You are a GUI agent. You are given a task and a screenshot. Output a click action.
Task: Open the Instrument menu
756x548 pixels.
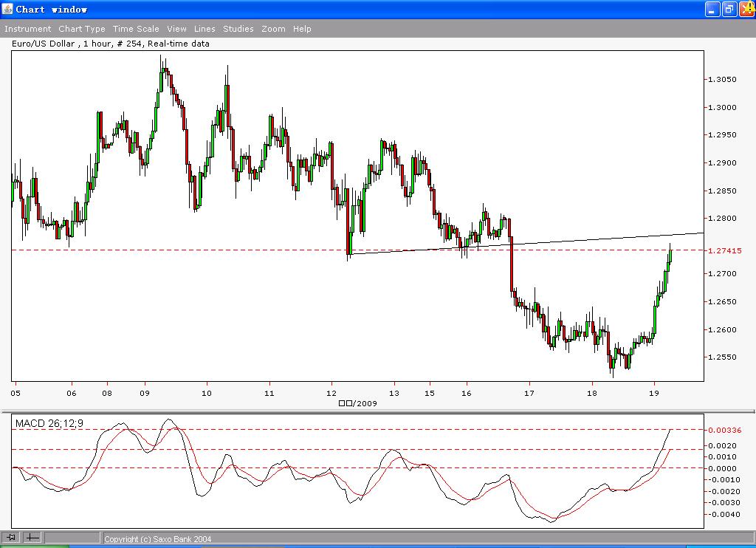click(27, 29)
